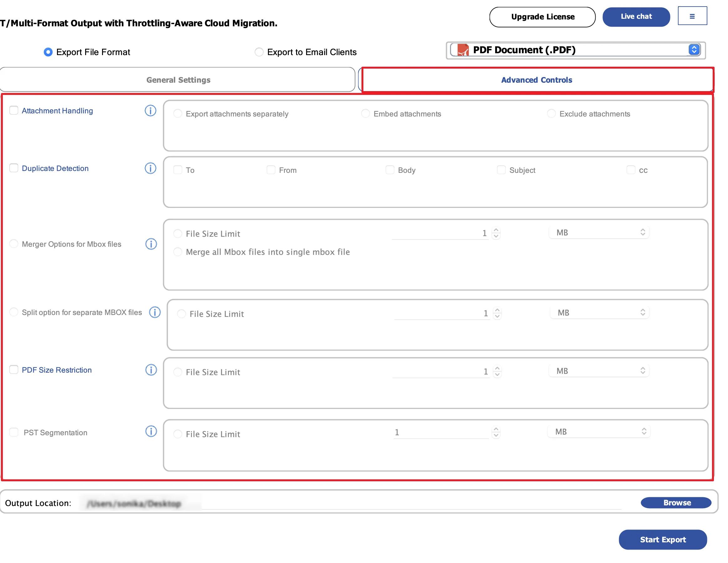728x563 pixels.
Task: Show info for Merger Options for Mbox files
Action: [x=151, y=244]
